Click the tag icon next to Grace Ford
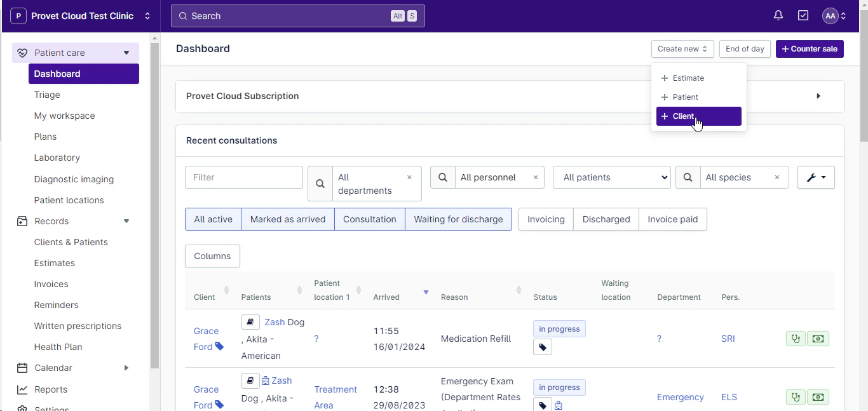 219,347
